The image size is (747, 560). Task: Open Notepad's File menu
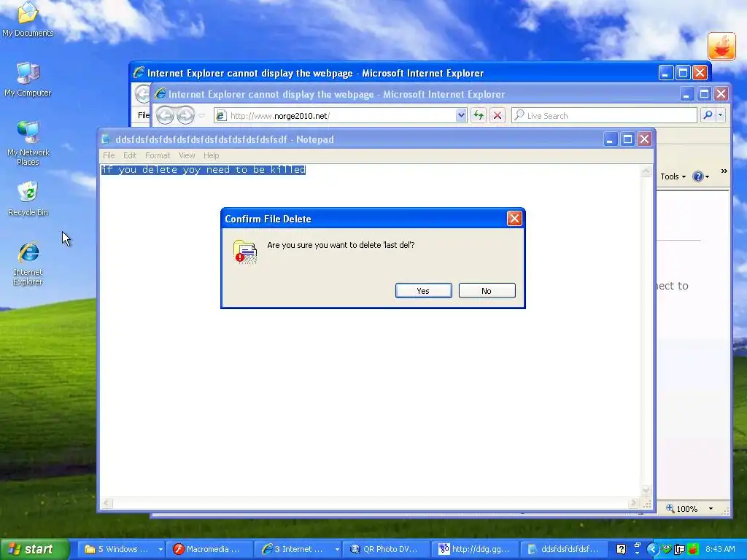(109, 155)
